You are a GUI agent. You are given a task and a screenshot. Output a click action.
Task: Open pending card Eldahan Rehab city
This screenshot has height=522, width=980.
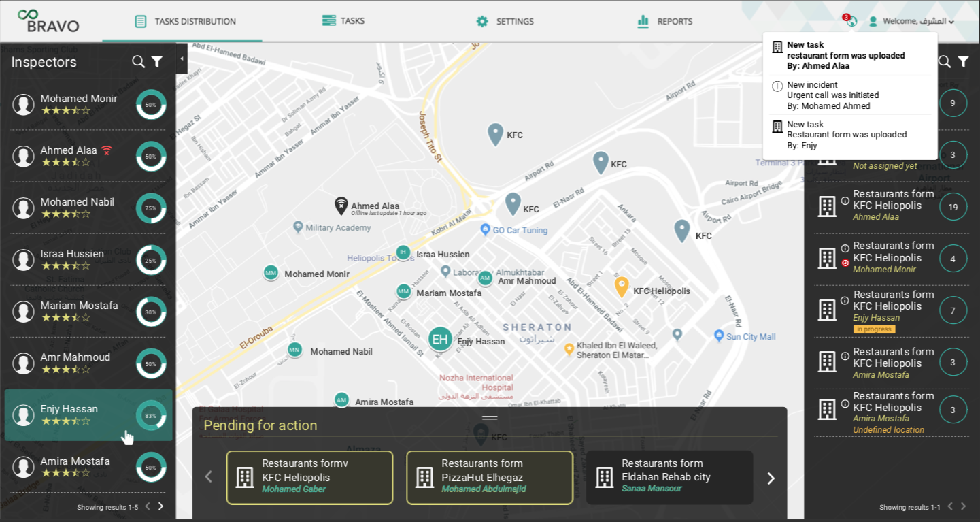(x=670, y=477)
